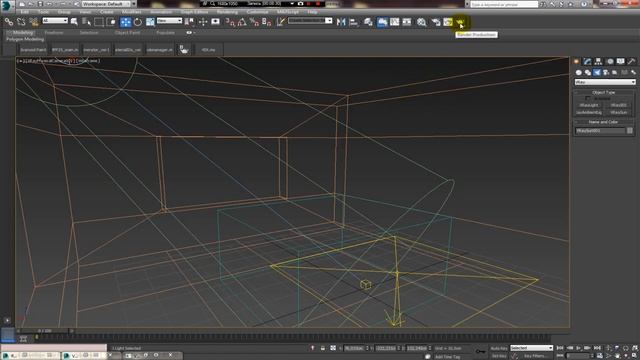Select the Geometry create category
This screenshot has height=360, width=640.
(578, 73)
